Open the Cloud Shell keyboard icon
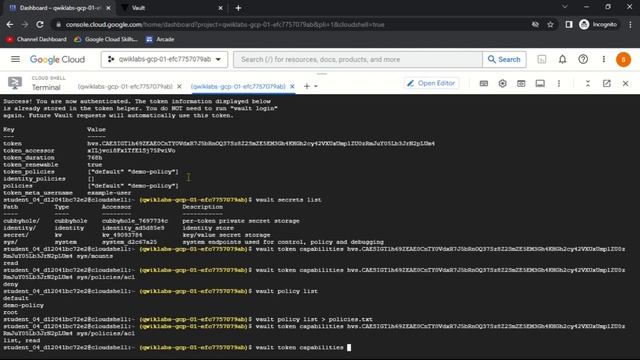 (484, 83)
